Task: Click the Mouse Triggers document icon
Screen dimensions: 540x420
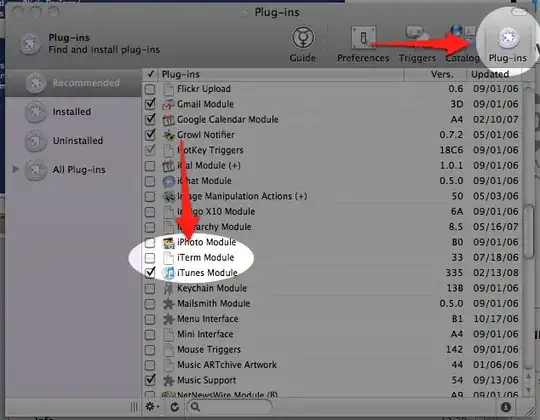Action: click(x=169, y=350)
